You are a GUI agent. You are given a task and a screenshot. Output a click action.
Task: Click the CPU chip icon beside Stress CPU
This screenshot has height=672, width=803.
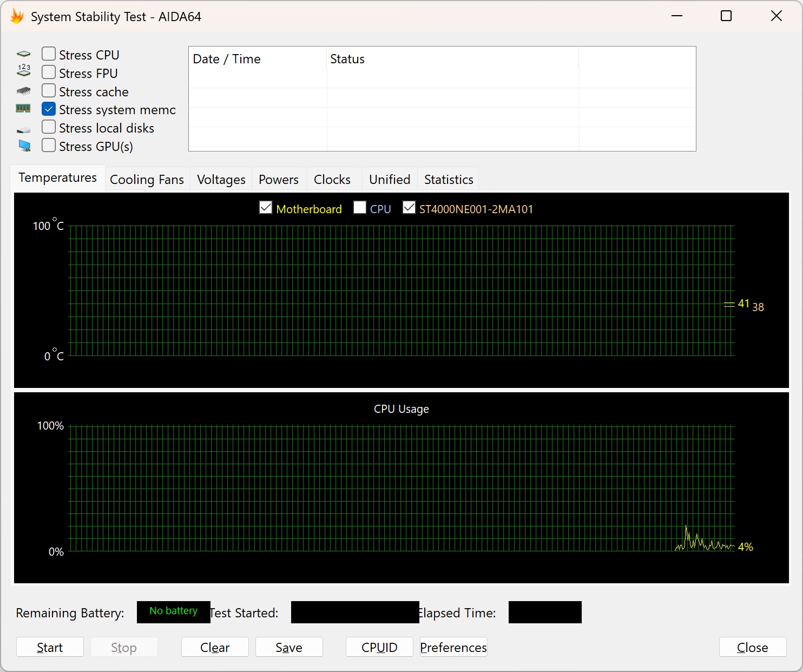tap(24, 54)
